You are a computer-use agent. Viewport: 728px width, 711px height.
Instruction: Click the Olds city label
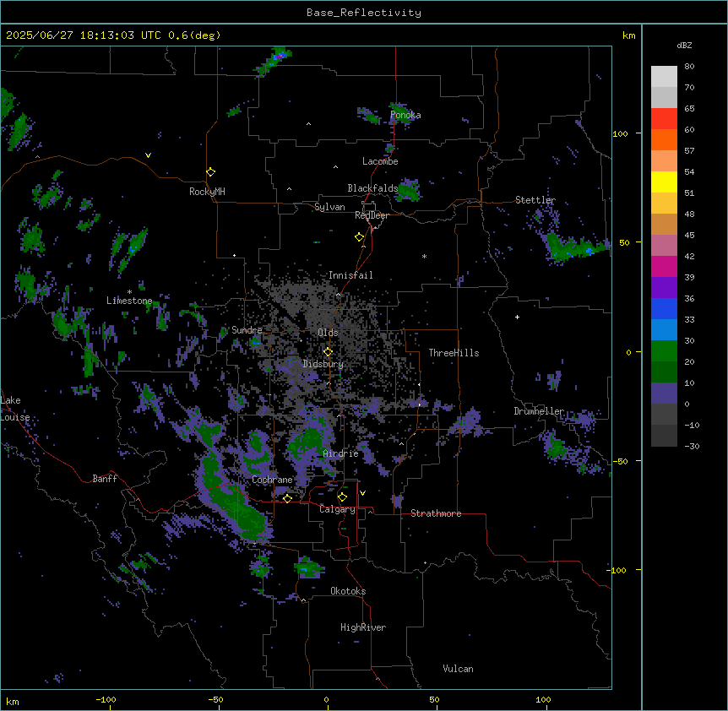(x=328, y=333)
